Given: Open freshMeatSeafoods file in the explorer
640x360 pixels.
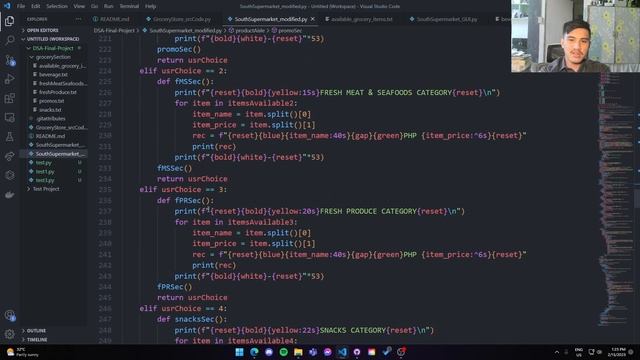Looking at the screenshot, I should tap(63, 83).
